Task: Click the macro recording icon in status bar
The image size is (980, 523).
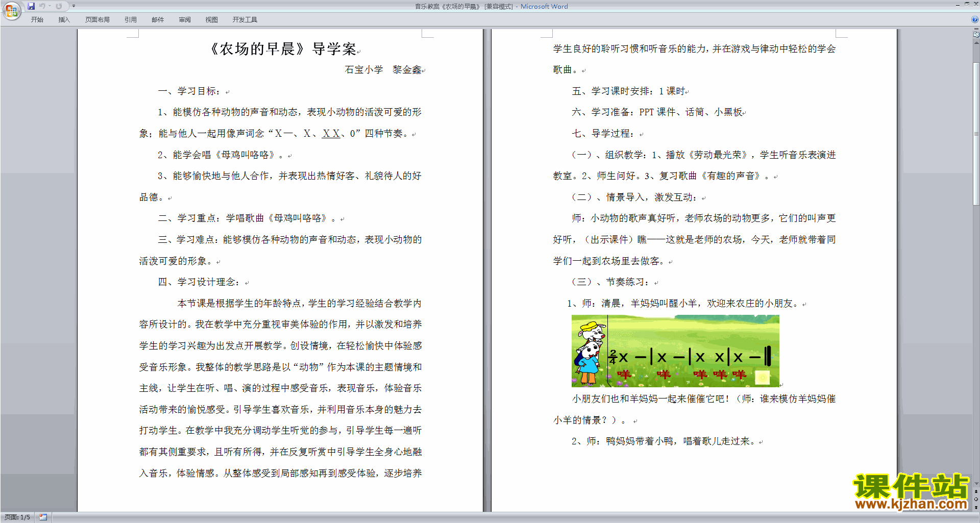Action: (43, 517)
